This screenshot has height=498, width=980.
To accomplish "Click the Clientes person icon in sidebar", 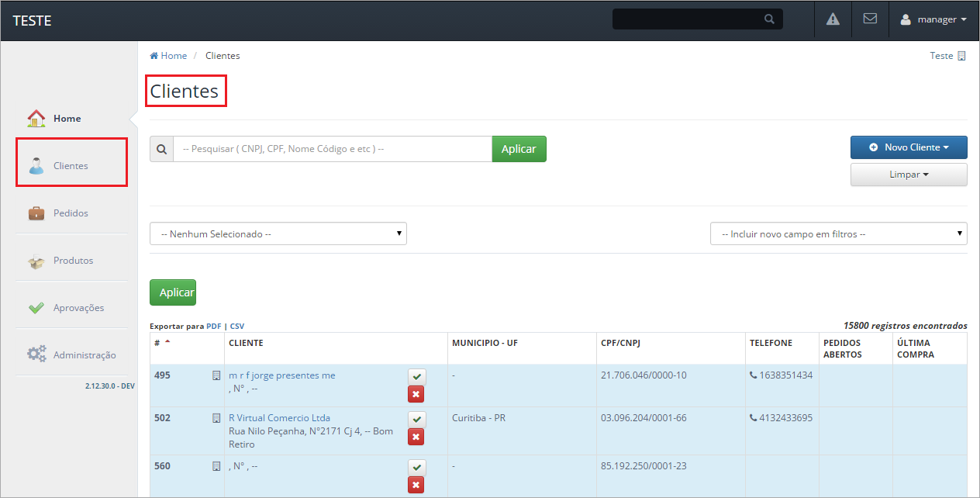I will 36,166.
